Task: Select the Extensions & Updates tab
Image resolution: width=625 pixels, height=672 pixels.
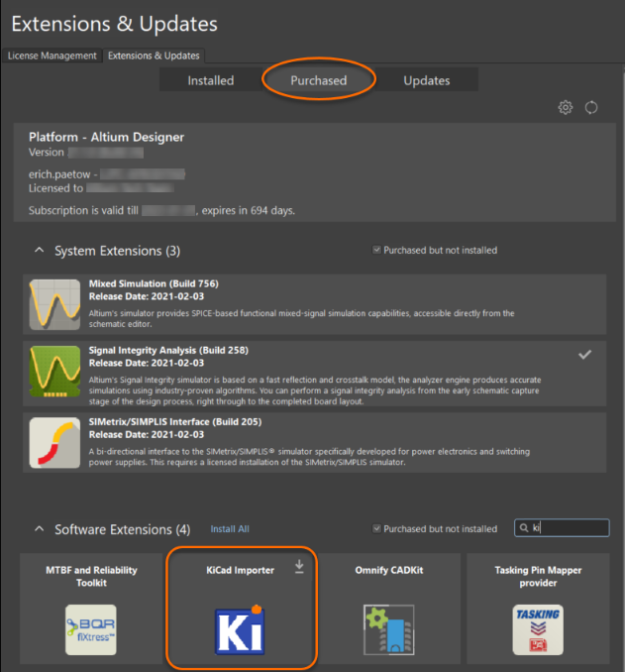Action: [x=154, y=56]
